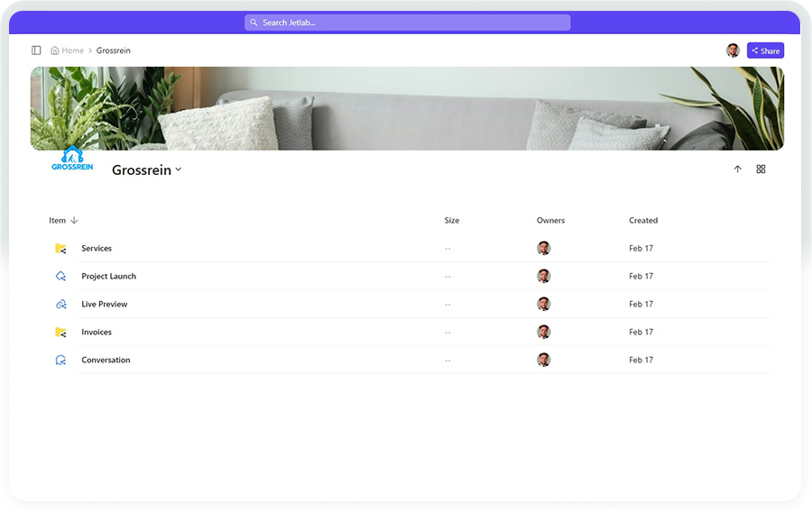Open the Services folder

click(97, 248)
